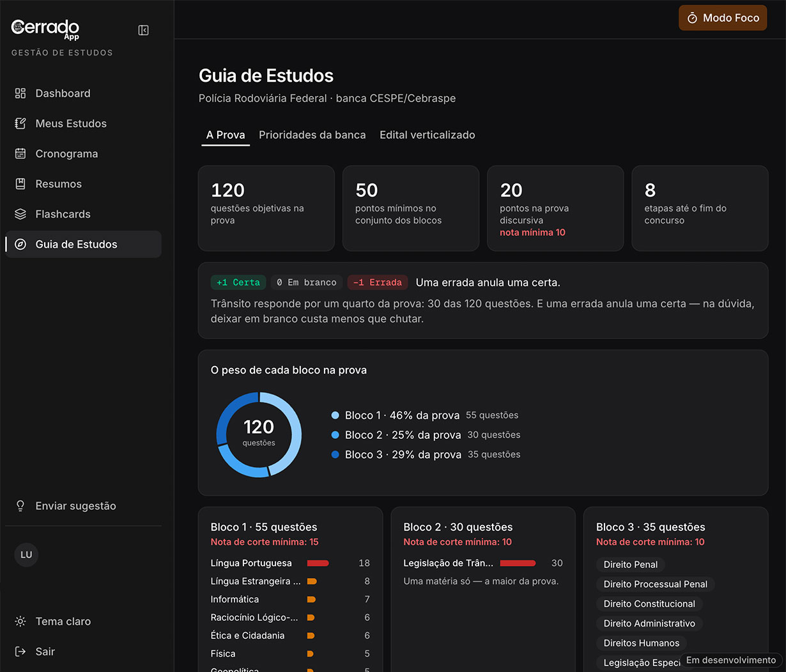Click 'Bloco 2 · 25% da prova' legend
This screenshot has width=786, height=672.
tap(403, 435)
